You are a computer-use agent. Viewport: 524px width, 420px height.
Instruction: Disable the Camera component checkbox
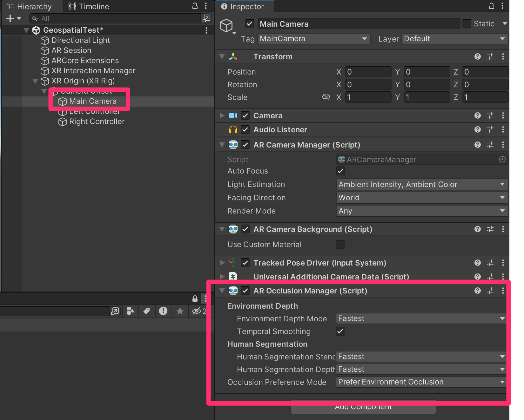tap(245, 115)
